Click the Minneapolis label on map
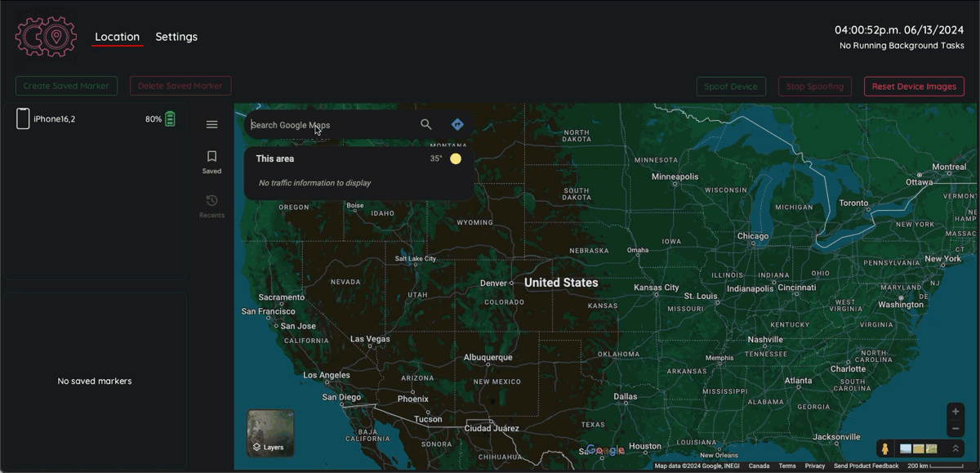This screenshot has width=980, height=473. pyautogui.click(x=675, y=176)
